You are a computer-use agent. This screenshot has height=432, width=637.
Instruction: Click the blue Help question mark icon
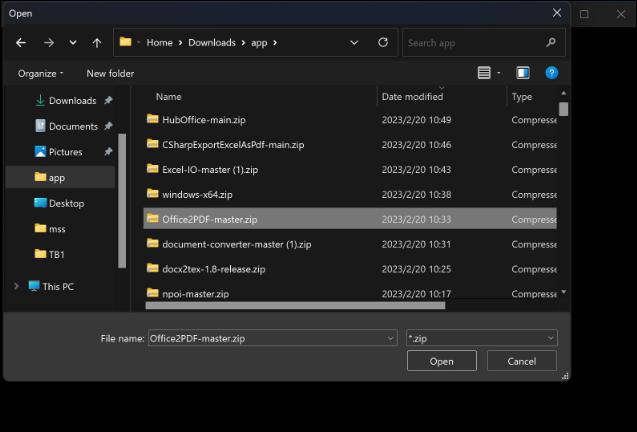(x=551, y=73)
